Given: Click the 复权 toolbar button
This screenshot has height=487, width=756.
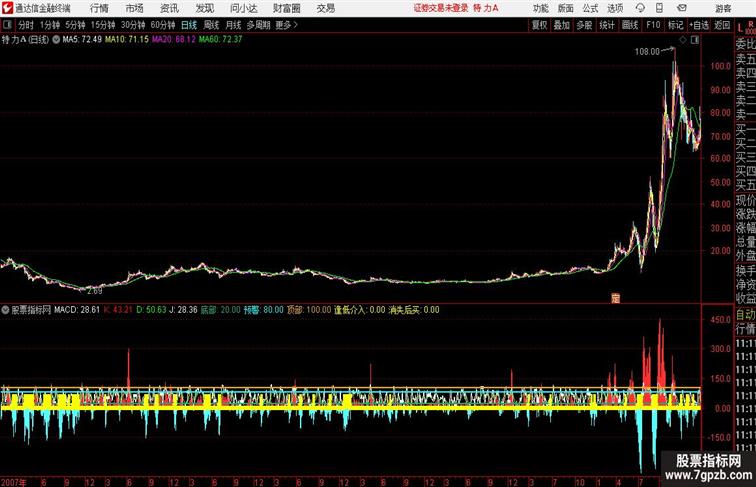Looking at the screenshot, I should point(540,25).
